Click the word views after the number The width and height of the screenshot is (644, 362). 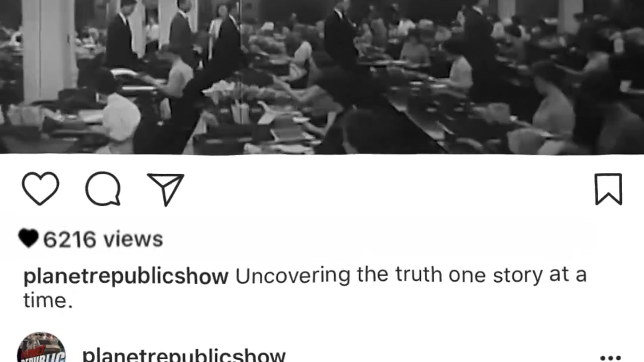click(x=133, y=239)
